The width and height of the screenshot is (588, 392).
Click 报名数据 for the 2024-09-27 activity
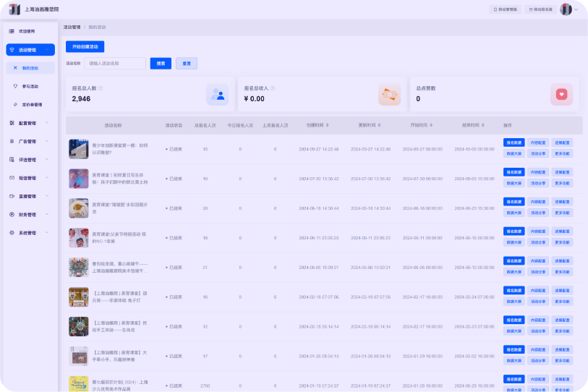coord(514,142)
